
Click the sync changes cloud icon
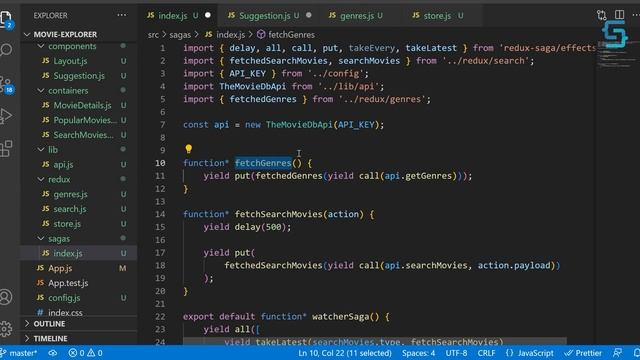[53, 353]
